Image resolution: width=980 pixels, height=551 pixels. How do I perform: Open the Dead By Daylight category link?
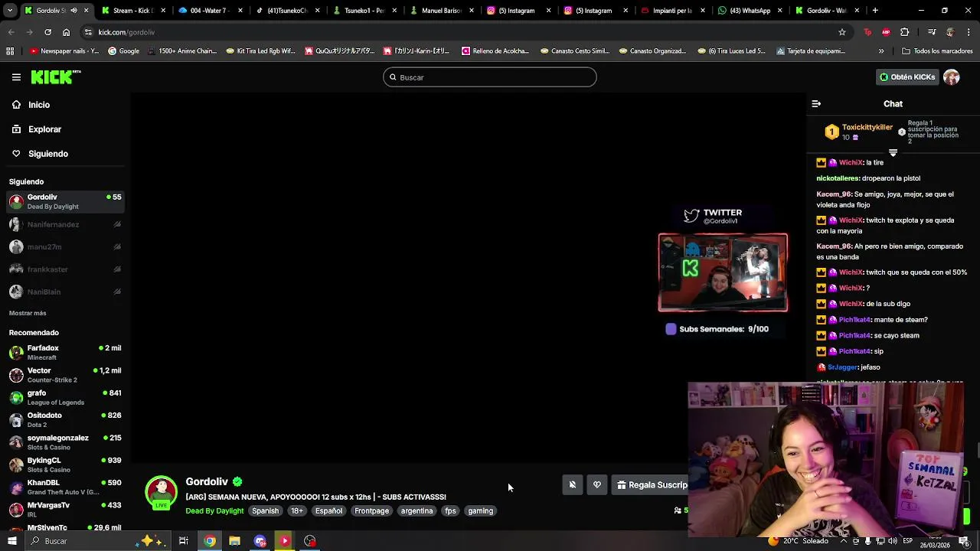tap(214, 511)
